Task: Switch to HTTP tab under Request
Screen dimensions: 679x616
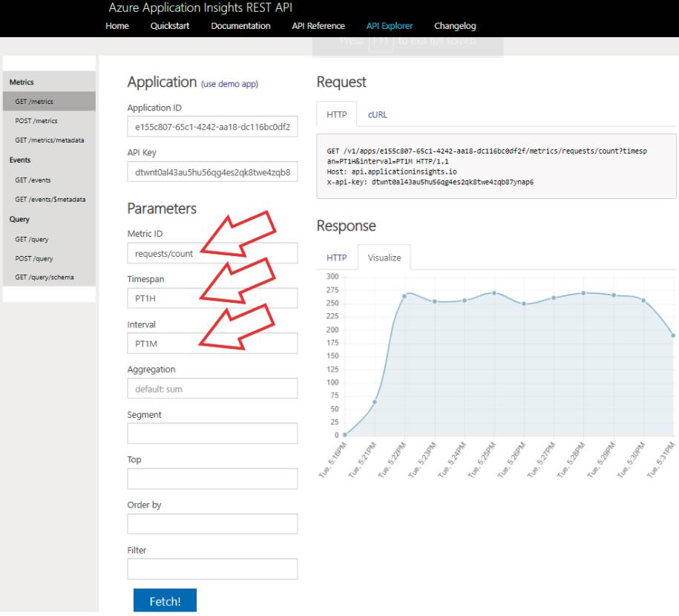Action: (x=336, y=114)
